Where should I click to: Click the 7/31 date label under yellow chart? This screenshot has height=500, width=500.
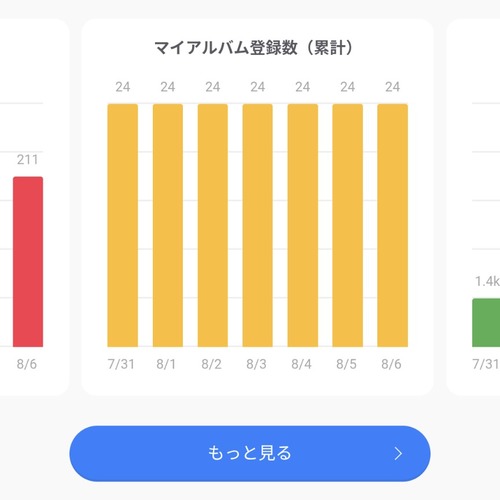(121, 364)
